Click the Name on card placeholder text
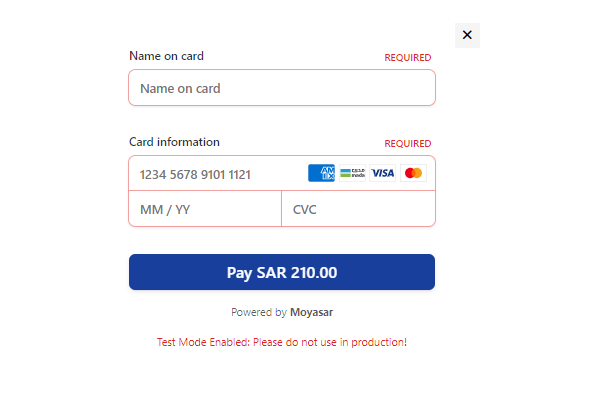 tap(180, 89)
